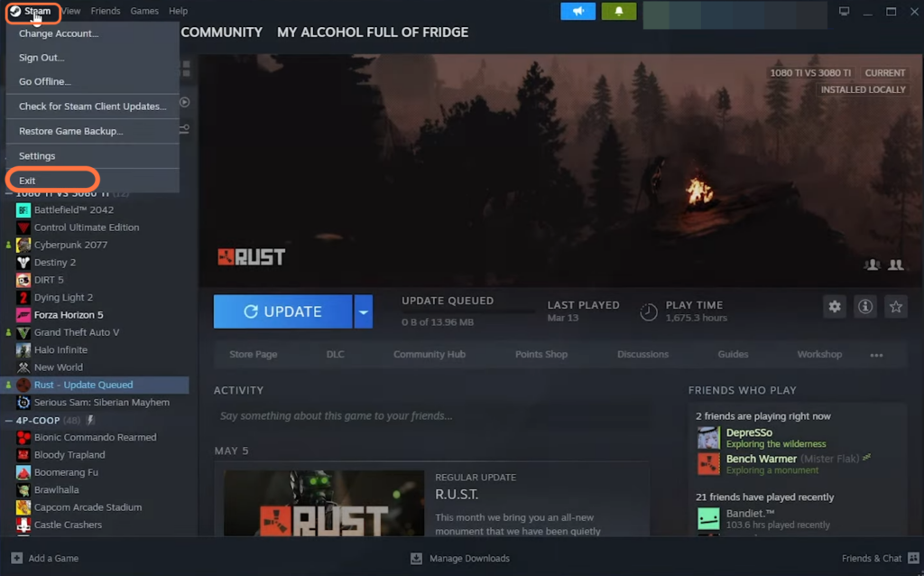924x576 pixels.
Task: Add Rust to favorites with star
Action: click(x=896, y=307)
